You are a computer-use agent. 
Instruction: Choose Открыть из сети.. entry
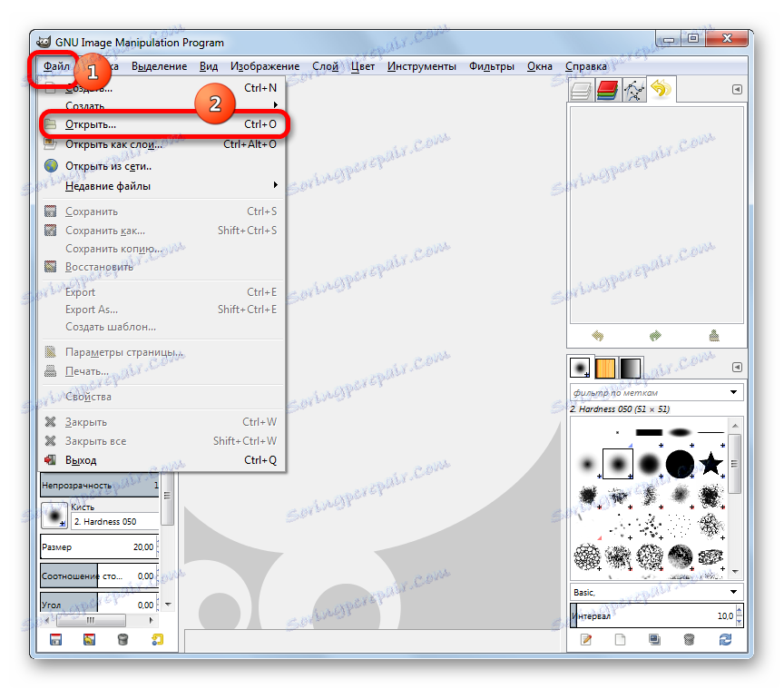click(162, 165)
